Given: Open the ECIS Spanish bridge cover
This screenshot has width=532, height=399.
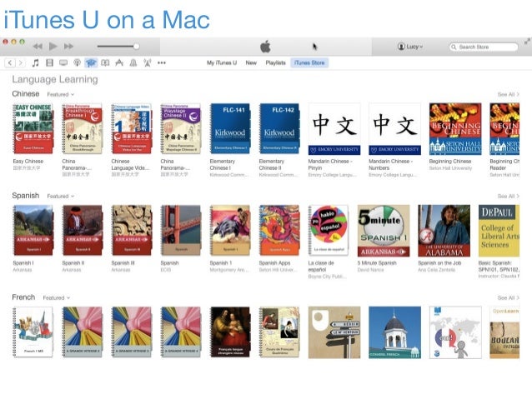Looking at the screenshot, I should (180, 230).
